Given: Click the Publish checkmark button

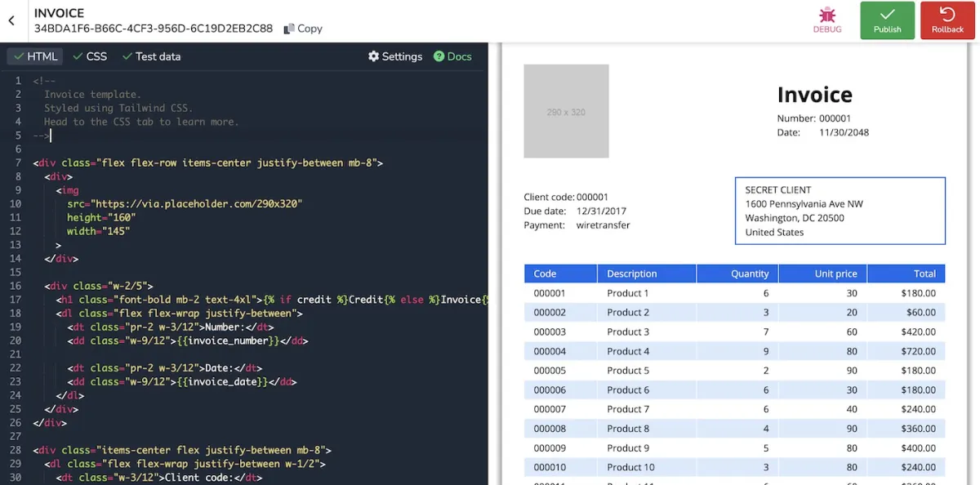Looking at the screenshot, I should pos(887,20).
